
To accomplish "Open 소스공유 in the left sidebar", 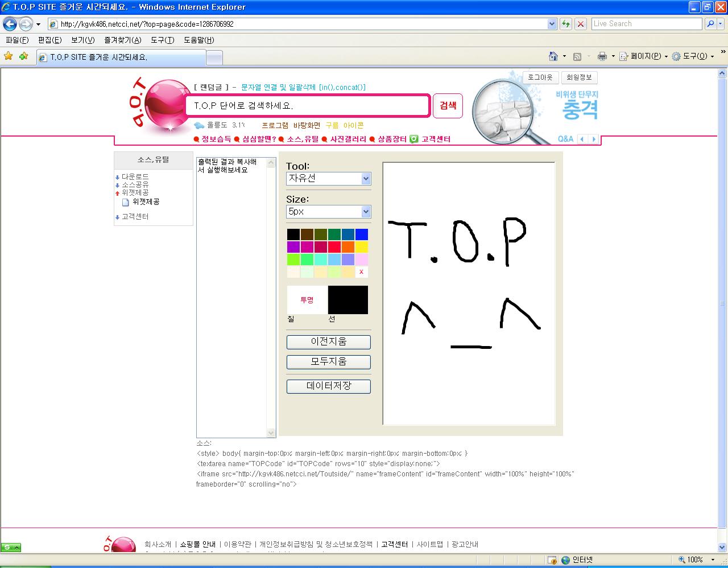I will tap(135, 185).
